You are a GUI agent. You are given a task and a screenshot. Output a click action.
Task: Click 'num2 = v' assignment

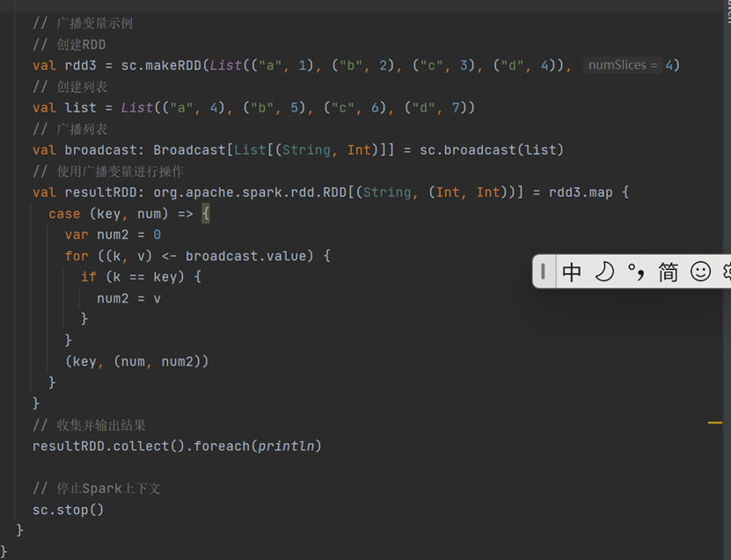coord(128,299)
